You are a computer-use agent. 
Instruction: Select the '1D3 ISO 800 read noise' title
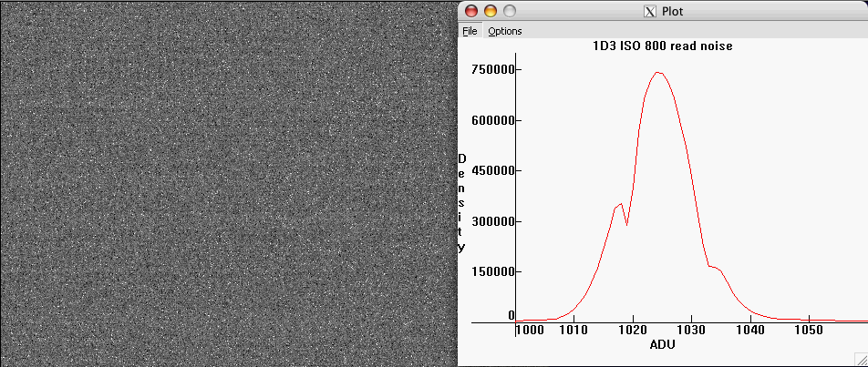pyautogui.click(x=663, y=45)
